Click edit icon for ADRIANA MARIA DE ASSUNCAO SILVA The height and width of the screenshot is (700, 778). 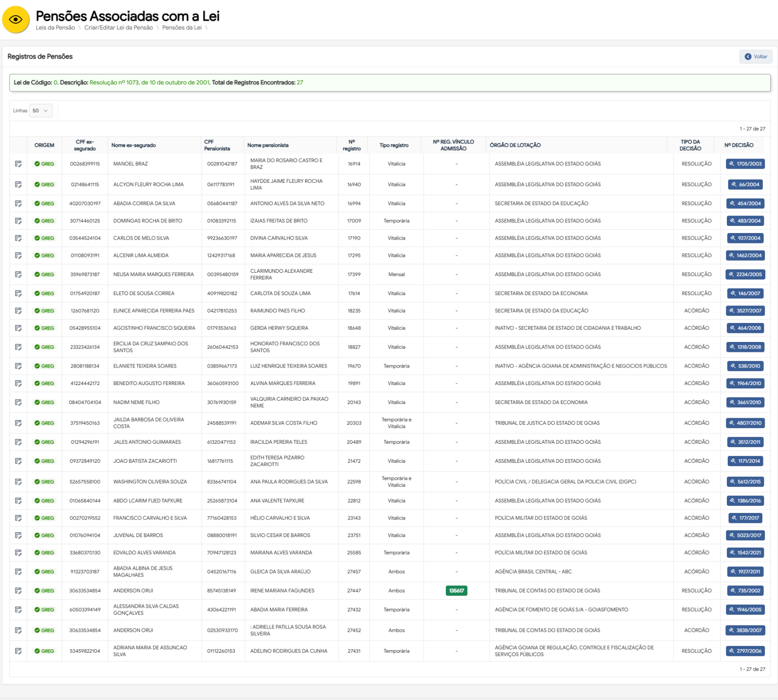pyautogui.click(x=18, y=651)
